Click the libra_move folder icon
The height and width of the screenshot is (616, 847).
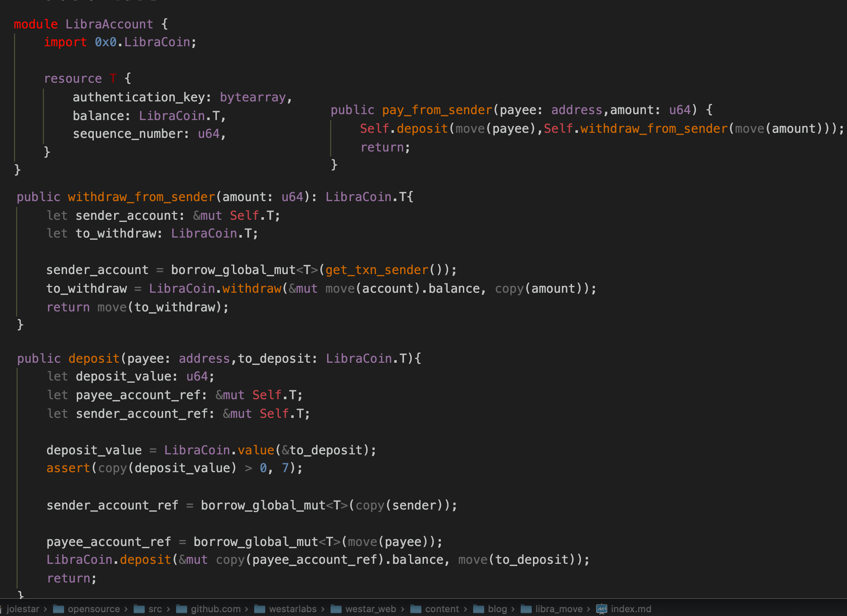(x=526, y=609)
